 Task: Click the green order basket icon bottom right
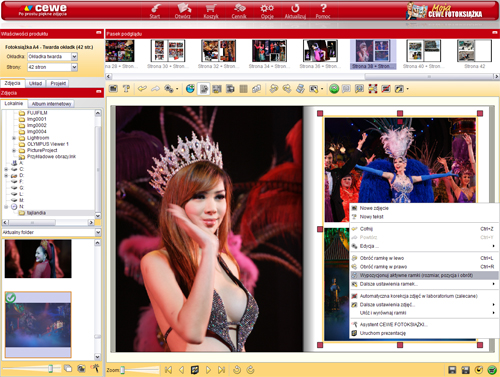(x=492, y=370)
